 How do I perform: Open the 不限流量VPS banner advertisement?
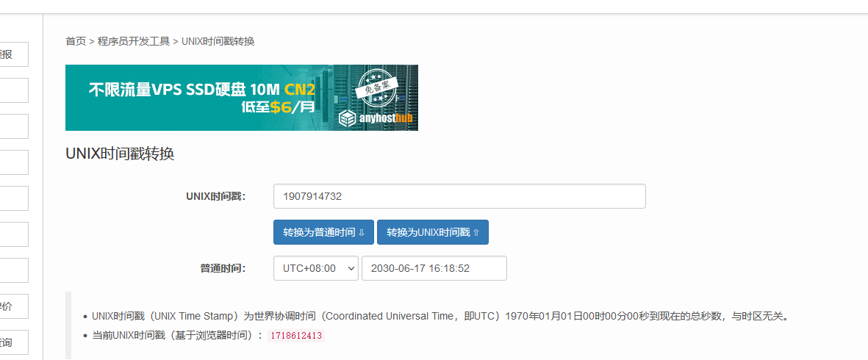241,98
